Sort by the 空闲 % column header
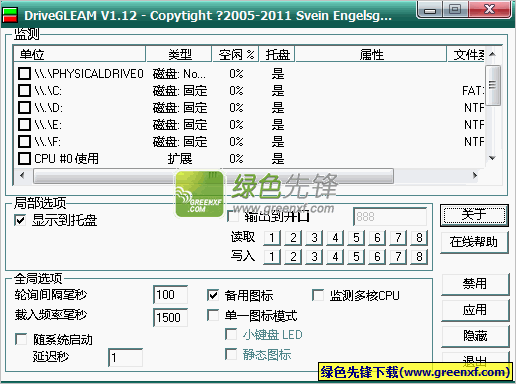 pyautogui.click(x=236, y=54)
